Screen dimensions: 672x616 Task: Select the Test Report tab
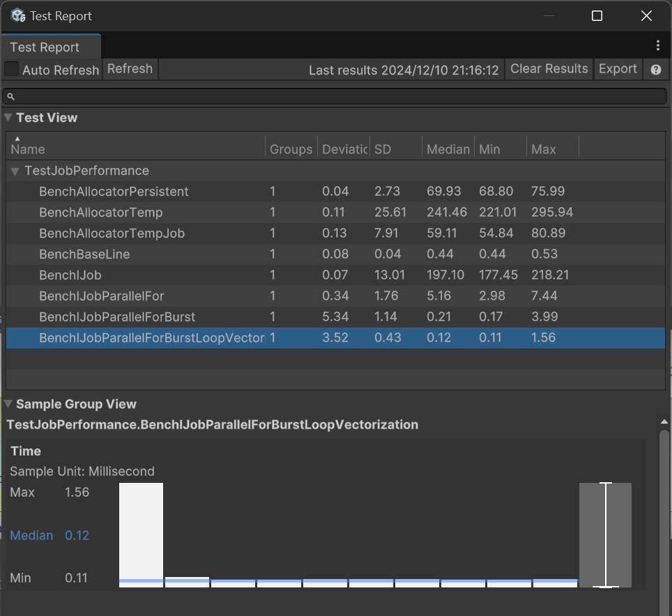click(x=45, y=47)
